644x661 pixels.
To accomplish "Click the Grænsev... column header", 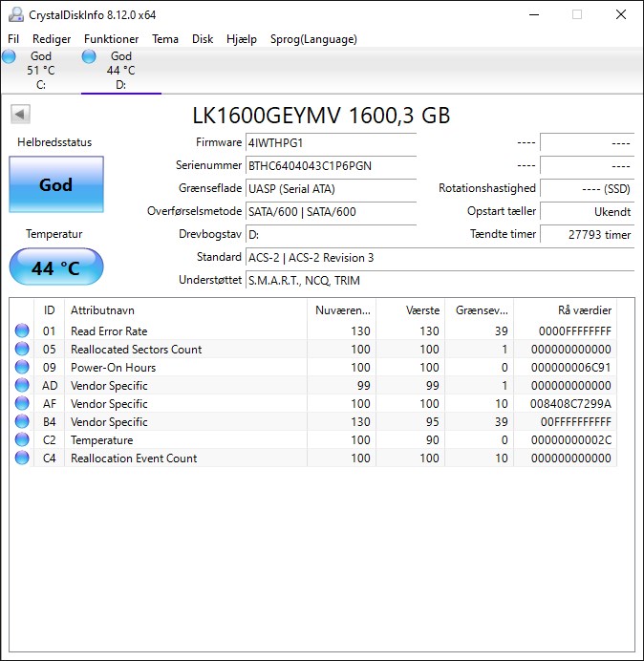I will tap(479, 310).
